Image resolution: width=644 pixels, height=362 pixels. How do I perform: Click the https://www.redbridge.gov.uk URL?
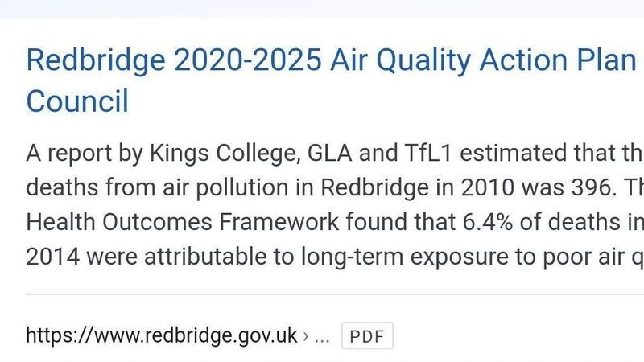coord(162,335)
